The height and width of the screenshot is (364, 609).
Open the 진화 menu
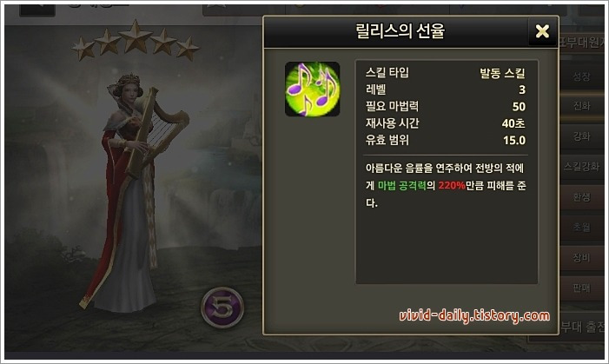pos(581,106)
